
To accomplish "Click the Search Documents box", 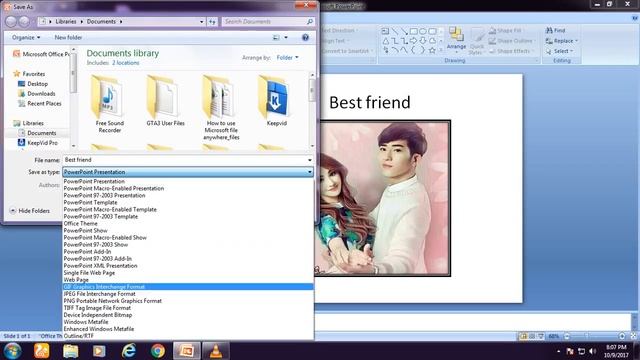I will point(268,21).
